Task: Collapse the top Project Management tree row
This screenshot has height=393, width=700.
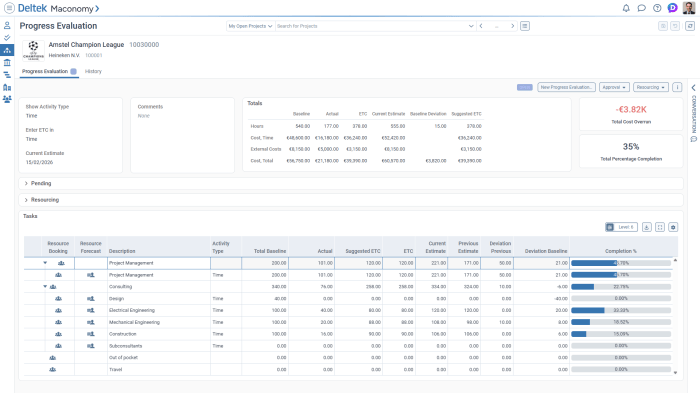Action: click(x=45, y=263)
